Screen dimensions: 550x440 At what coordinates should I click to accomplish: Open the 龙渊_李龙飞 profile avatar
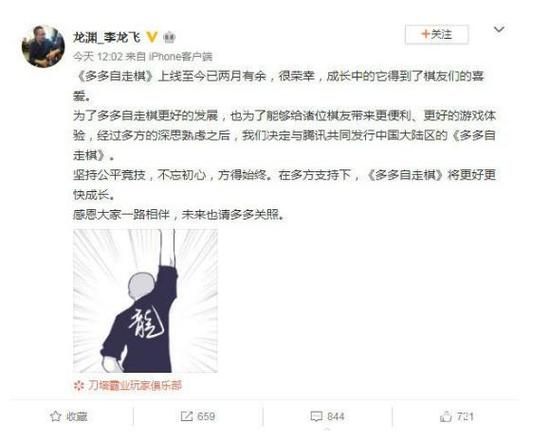tap(43, 46)
